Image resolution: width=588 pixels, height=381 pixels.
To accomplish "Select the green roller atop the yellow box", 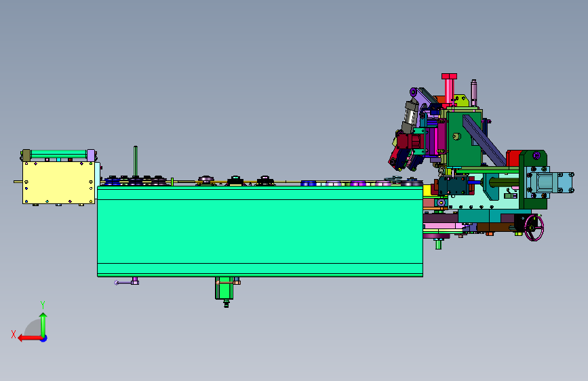I will (x=58, y=154).
